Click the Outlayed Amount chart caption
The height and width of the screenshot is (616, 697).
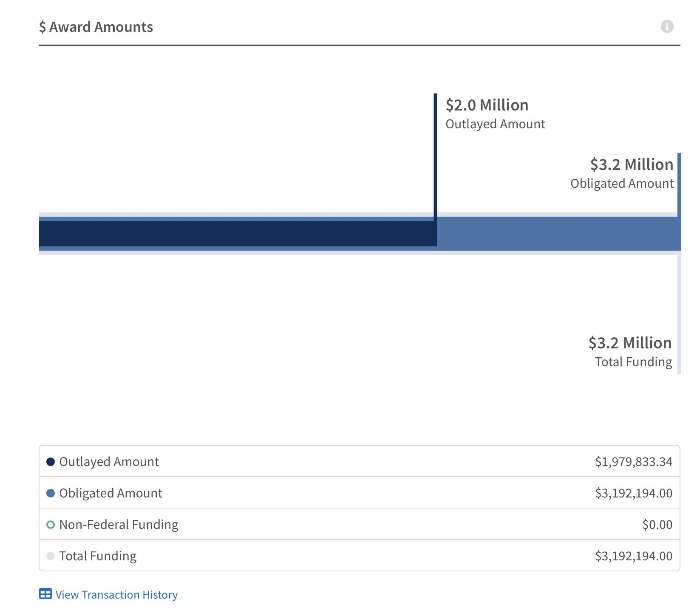click(495, 124)
